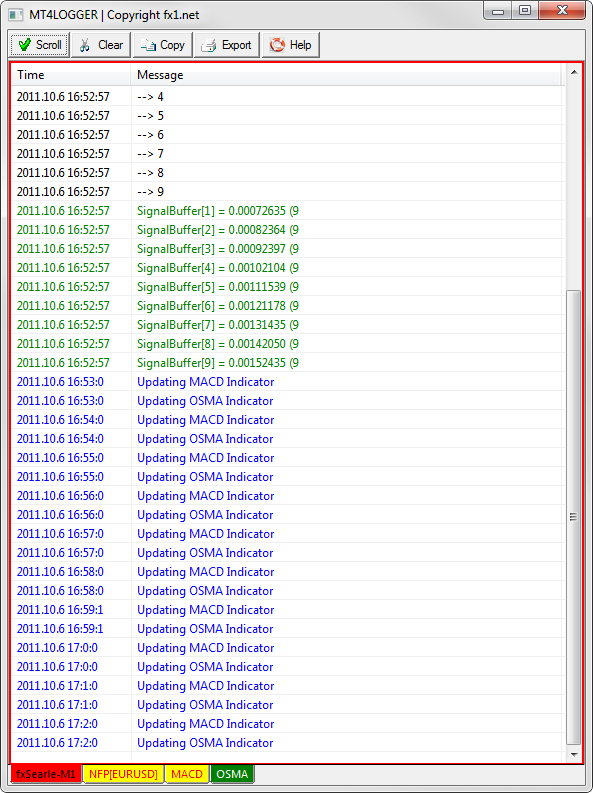Switch to the fxSearle-M1 tab
The width and height of the screenshot is (593, 793).
tap(45, 774)
